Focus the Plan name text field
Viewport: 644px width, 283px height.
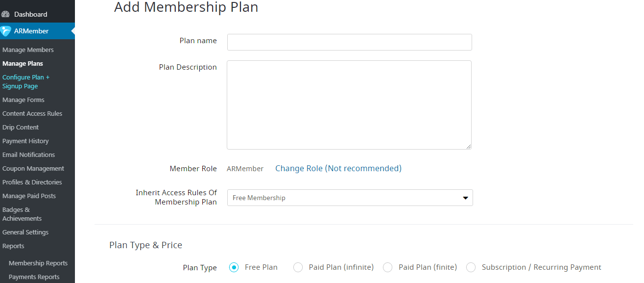coord(350,42)
